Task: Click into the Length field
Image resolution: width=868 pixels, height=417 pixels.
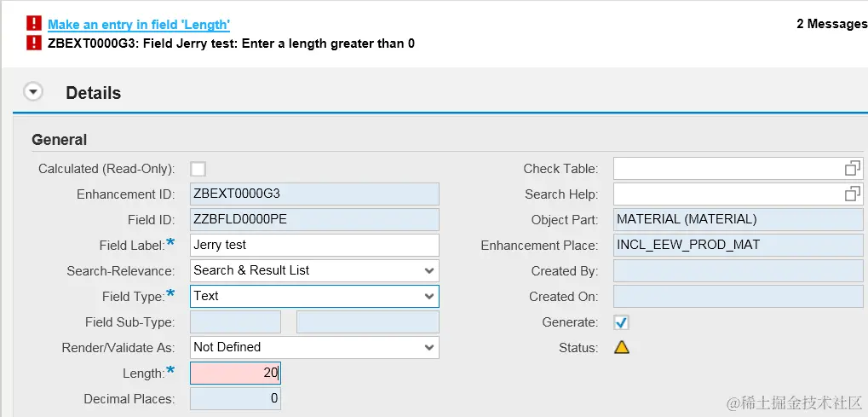Action: coord(235,373)
